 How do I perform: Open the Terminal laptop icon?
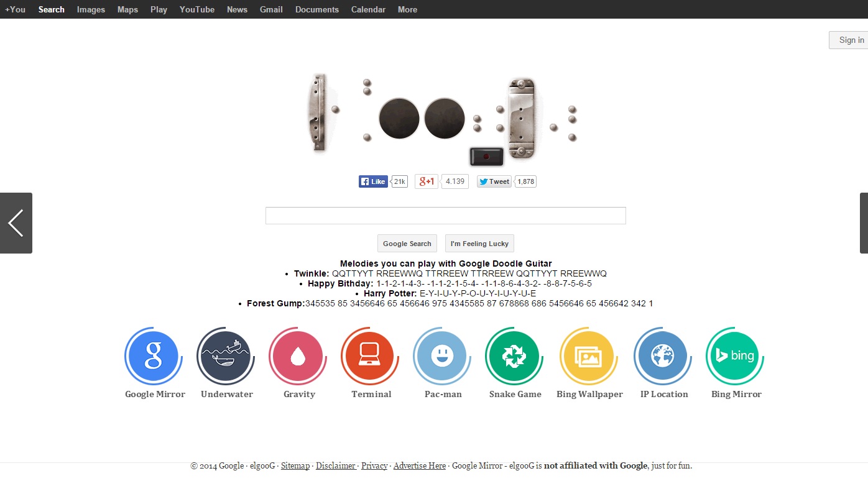coord(369,356)
